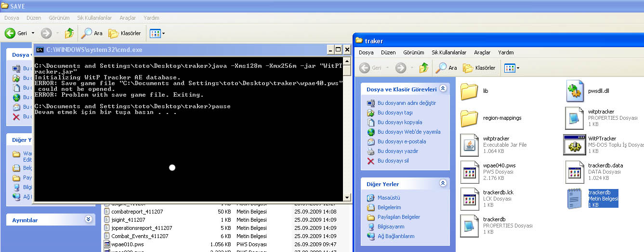Select the witptracker Executable Jar File
The width and height of the screenshot is (644, 252).
(x=469, y=145)
